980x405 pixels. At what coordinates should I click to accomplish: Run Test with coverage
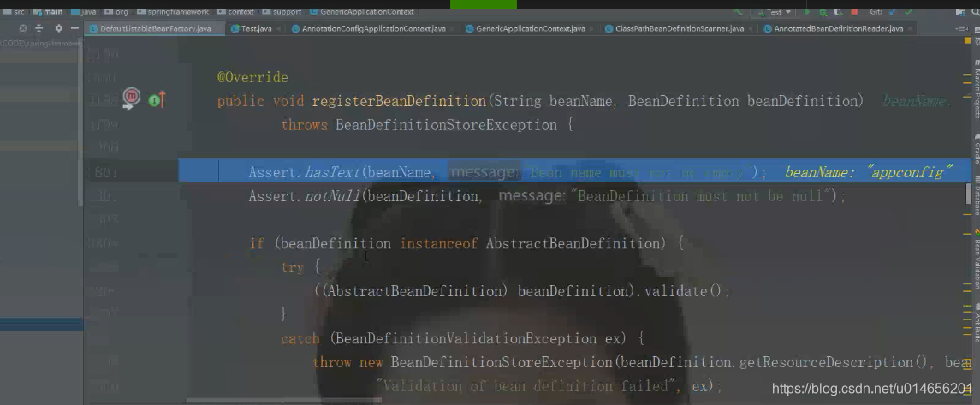[839, 13]
